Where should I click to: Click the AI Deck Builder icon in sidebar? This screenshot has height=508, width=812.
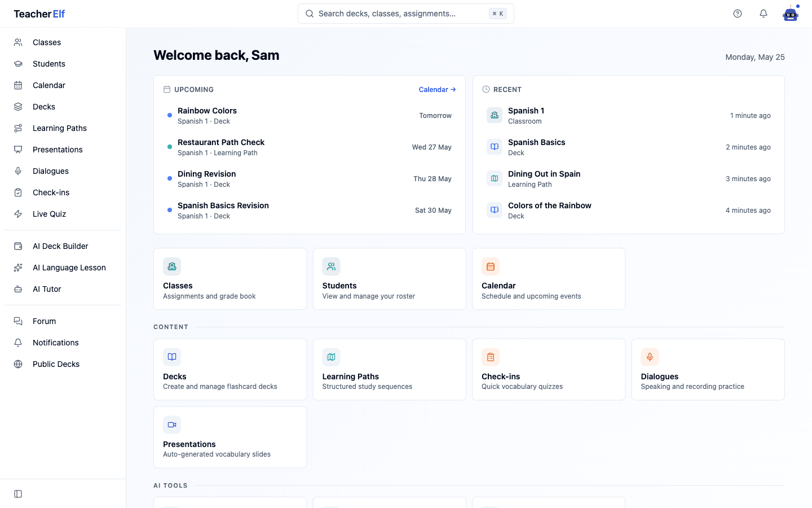point(18,246)
